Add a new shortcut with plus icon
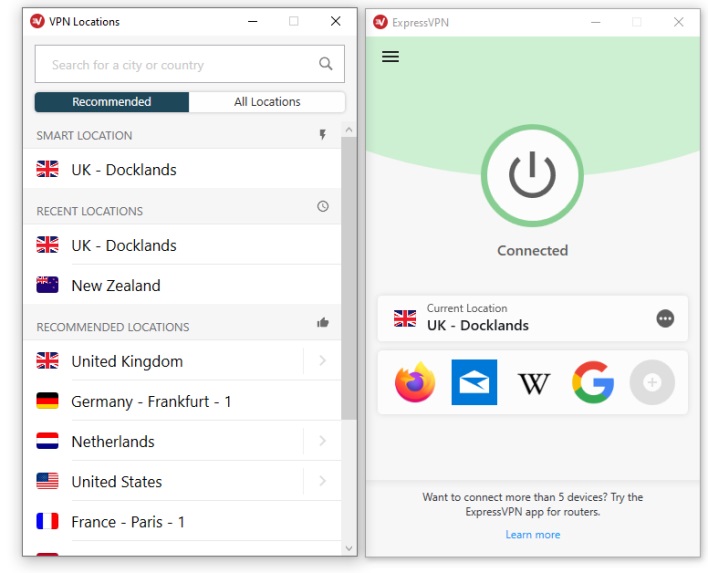 point(652,382)
